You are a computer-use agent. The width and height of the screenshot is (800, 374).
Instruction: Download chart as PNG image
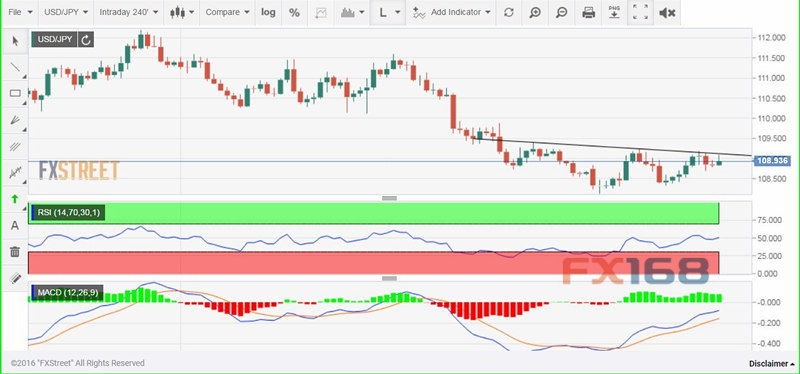point(614,12)
